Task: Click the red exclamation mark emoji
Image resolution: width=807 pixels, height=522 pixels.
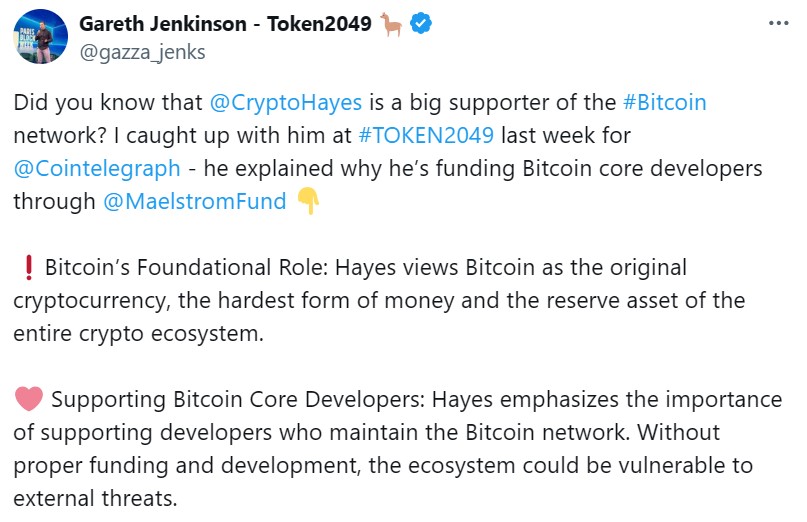Action: (x=28, y=268)
